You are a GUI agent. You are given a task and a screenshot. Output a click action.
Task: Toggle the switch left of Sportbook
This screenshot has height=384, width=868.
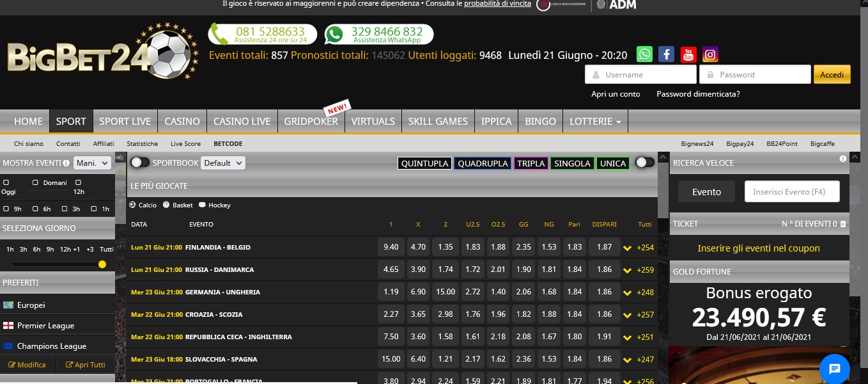(x=140, y=163)
